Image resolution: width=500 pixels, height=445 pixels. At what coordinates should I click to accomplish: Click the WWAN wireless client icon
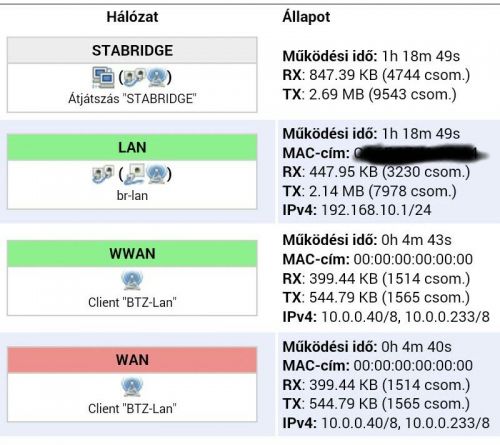132,280
